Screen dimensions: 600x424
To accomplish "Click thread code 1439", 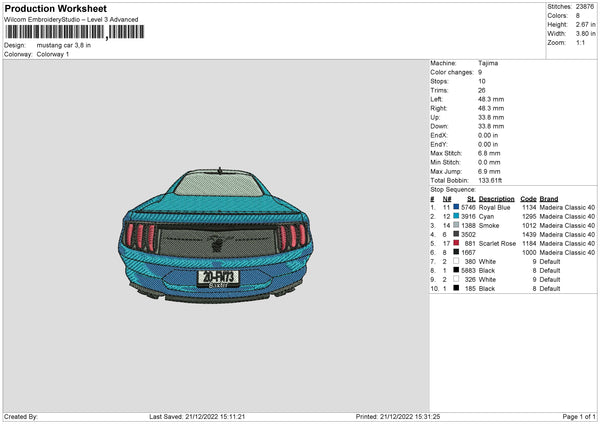I will [x=529, y=235].
